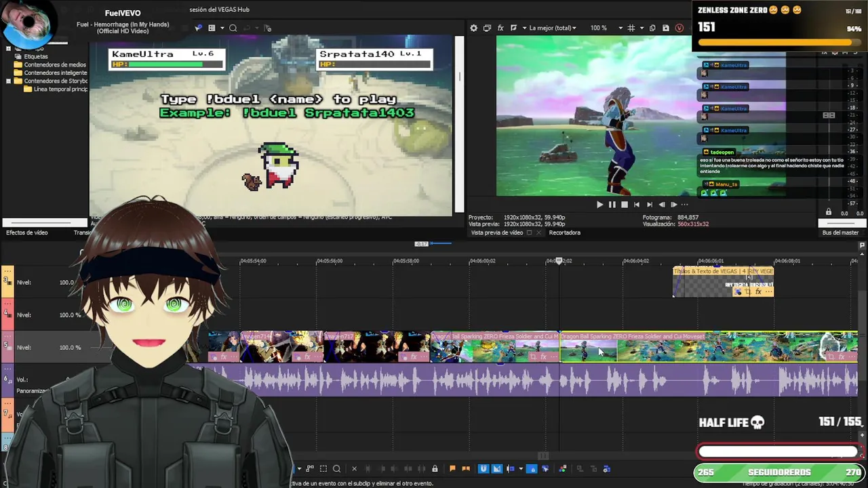Adjust playback rate scrub slider above ruler

431,243
